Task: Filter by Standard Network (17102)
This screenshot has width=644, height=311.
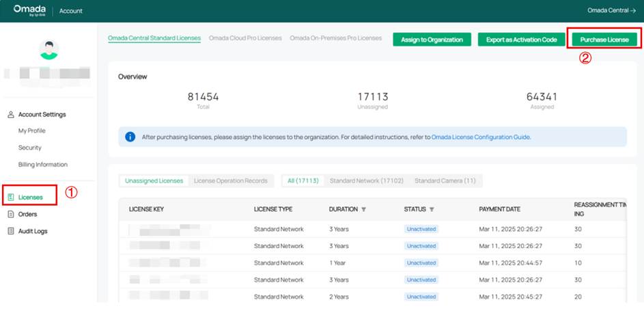Action: tap(366, 180)
